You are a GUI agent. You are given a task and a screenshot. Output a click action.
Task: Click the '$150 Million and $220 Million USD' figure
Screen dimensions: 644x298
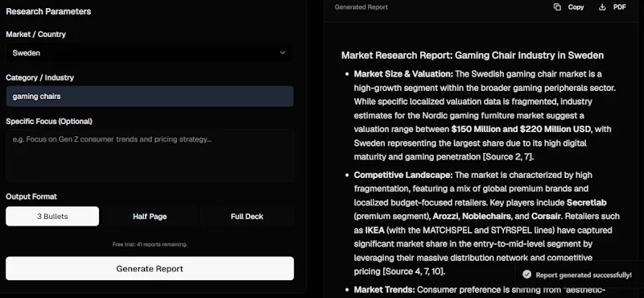pos(521,129)
